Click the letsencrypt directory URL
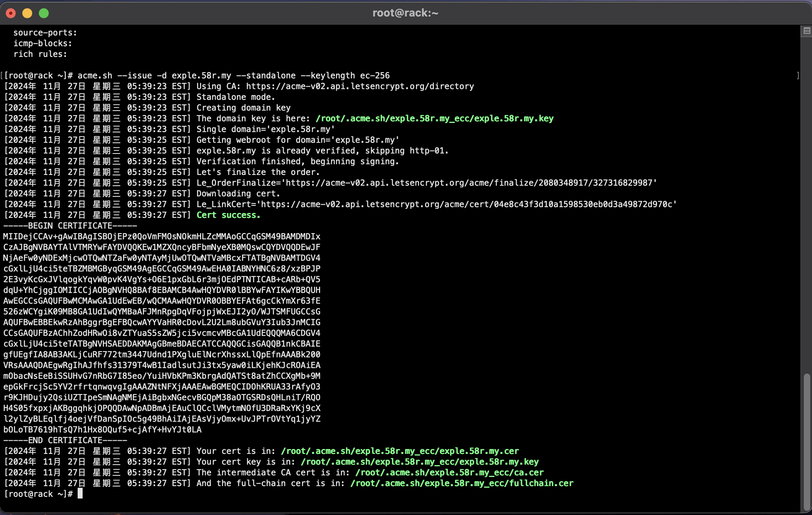812x515 pixels. (x=360, y=86)
